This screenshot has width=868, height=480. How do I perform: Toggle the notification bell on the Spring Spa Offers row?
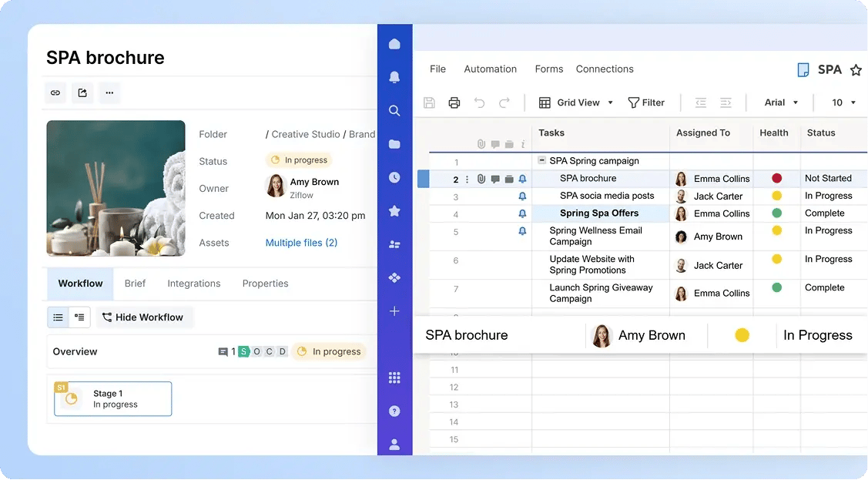coord(523,213)
